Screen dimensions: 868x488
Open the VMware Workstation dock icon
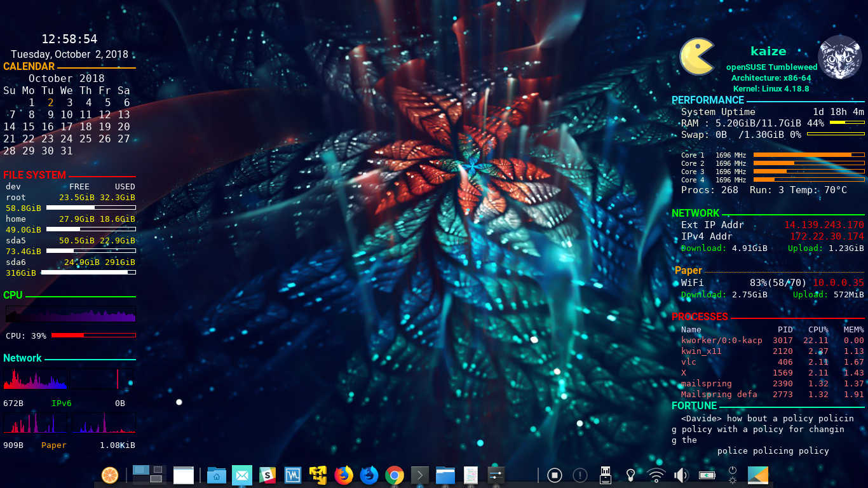[293, 475]
